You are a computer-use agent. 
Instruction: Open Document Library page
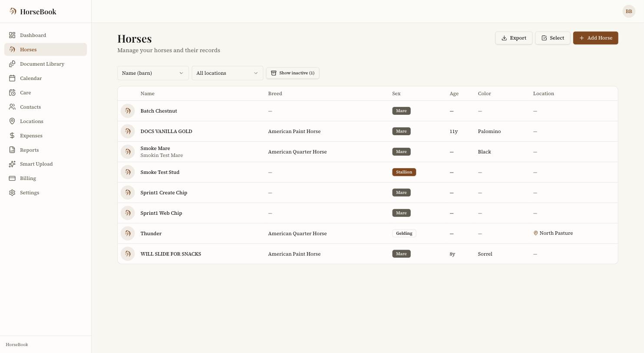pyautogui.click(x=46, y=64)
